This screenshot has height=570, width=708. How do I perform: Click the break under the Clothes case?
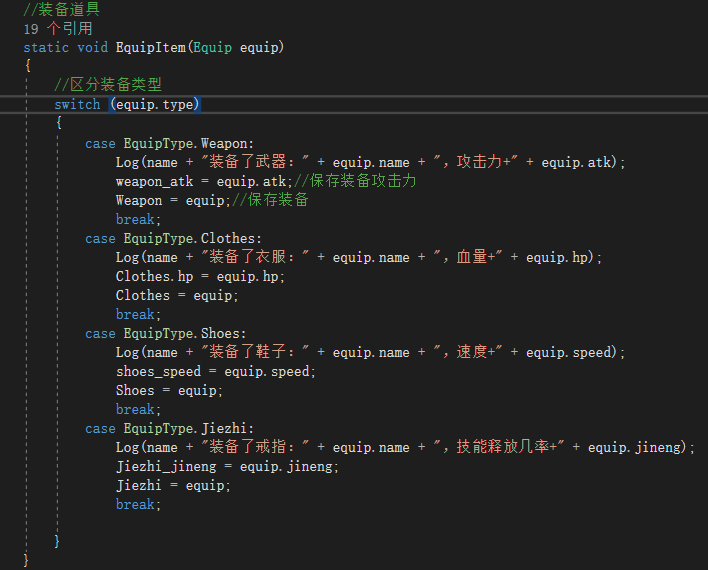point(138,314)
